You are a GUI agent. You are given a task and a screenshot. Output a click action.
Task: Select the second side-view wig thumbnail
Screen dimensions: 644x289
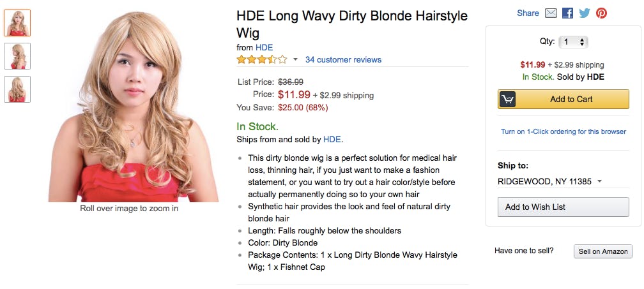click(17, 56)
